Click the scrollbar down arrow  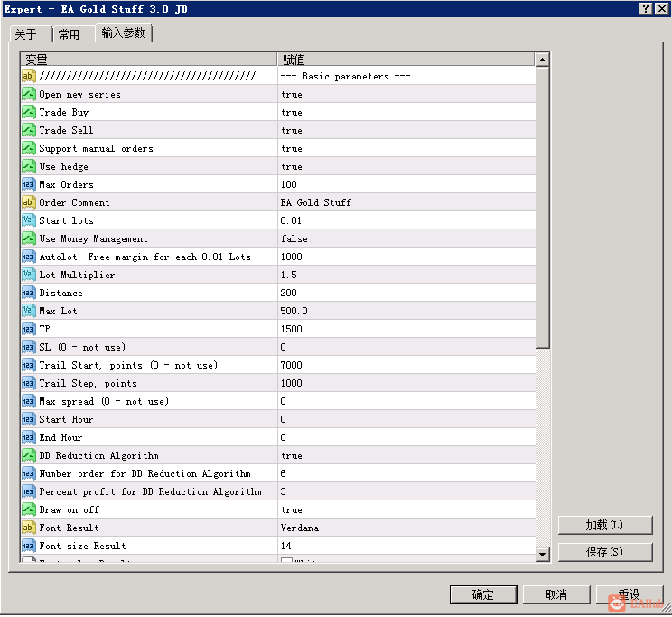tap(542, 554)
